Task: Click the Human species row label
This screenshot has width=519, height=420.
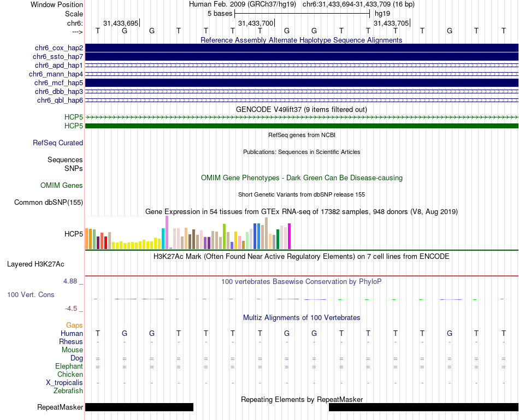Action: [72, 333]
